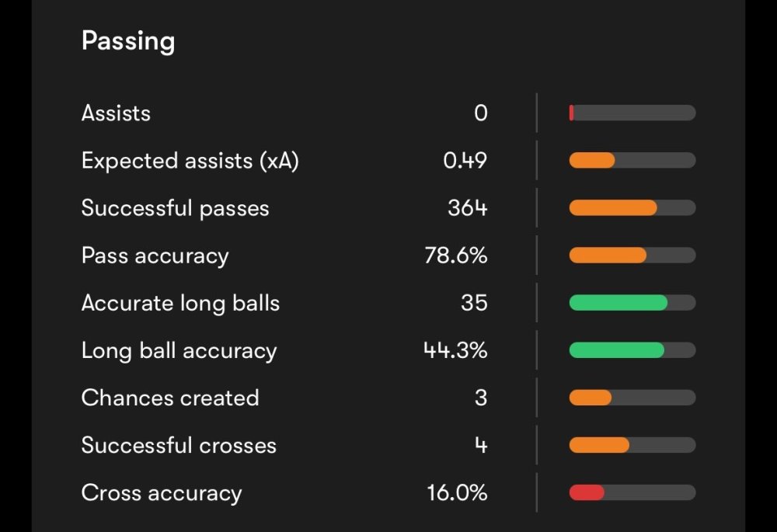This screenshot has height=532, width=777.
Task: Click the Long ball accuracy green bar
Action: [x=617, y=350]
